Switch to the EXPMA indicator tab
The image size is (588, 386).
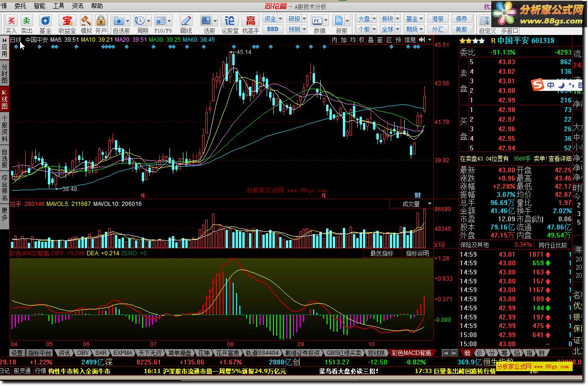[123, 353]
